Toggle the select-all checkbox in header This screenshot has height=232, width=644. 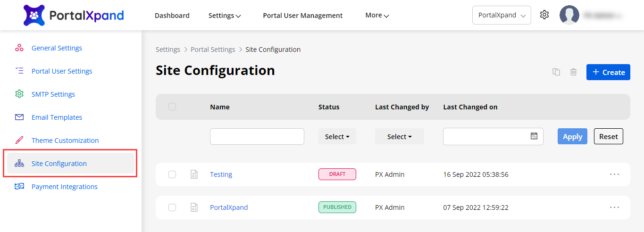172,107
